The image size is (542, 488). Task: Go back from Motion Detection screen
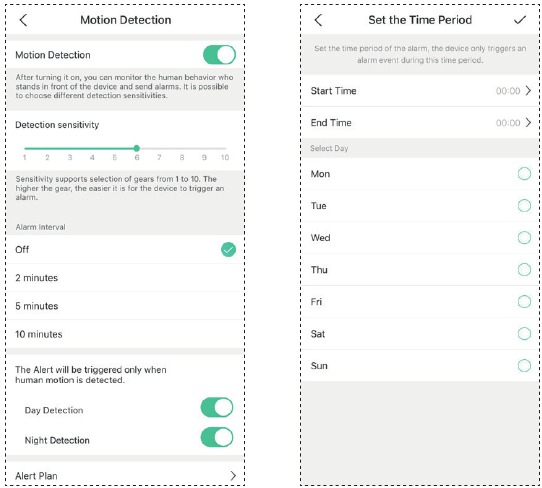[x=23, y=20]
